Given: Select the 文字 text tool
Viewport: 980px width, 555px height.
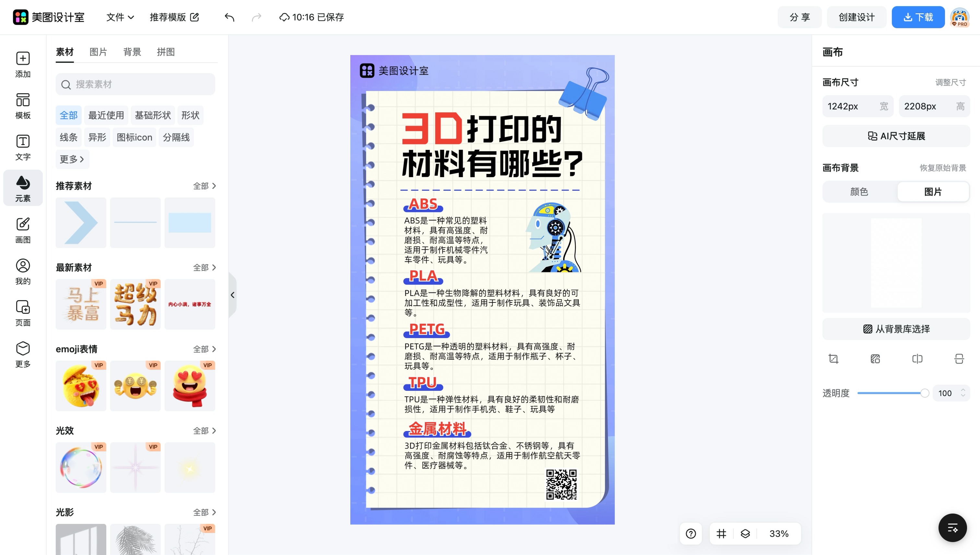Looking at the screenshot, I should (23, 148).
